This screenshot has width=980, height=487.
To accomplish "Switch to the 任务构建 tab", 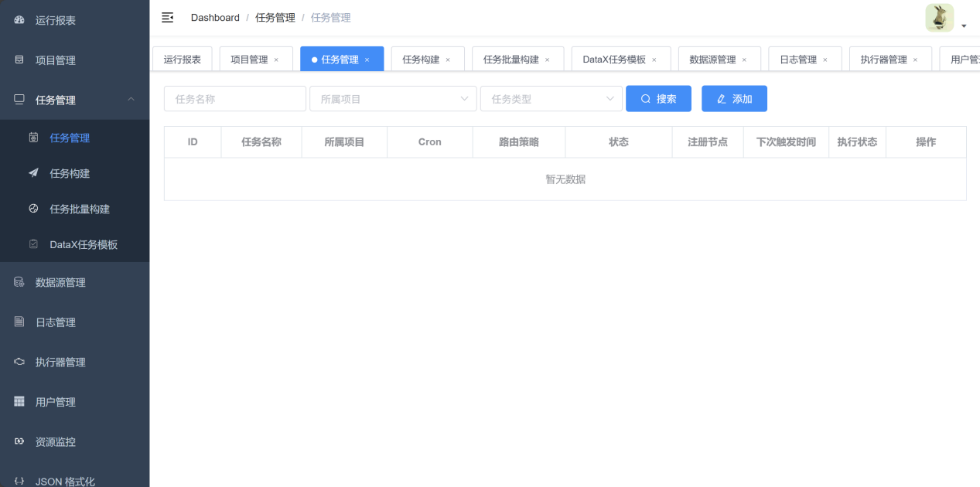I will pyautogui.click(x=421, y=60).
